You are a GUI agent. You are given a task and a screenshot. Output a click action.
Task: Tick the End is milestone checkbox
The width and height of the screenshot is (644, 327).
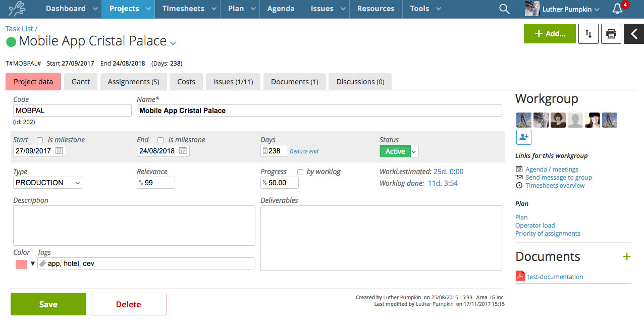tap(160, 140)
